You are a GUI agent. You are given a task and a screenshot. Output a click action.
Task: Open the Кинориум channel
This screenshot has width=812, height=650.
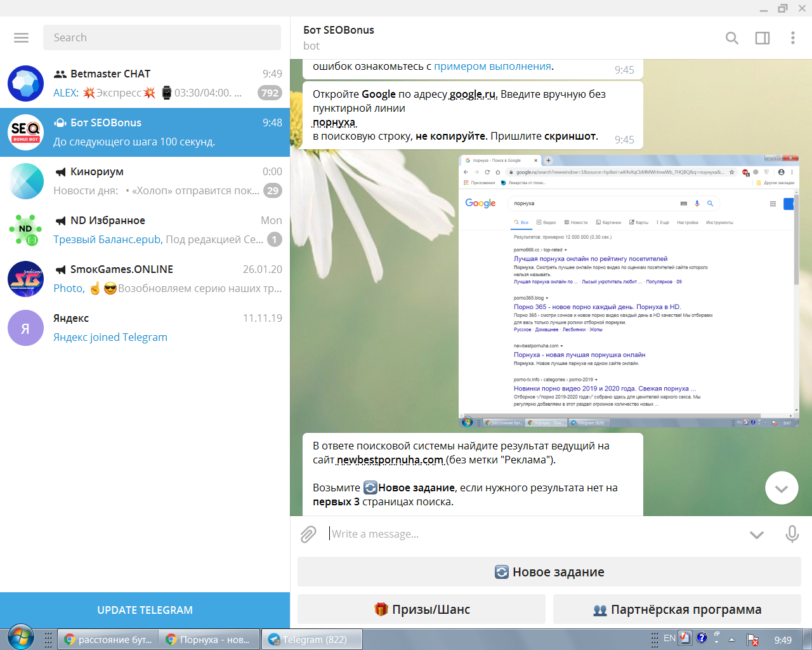coord(145,181)
